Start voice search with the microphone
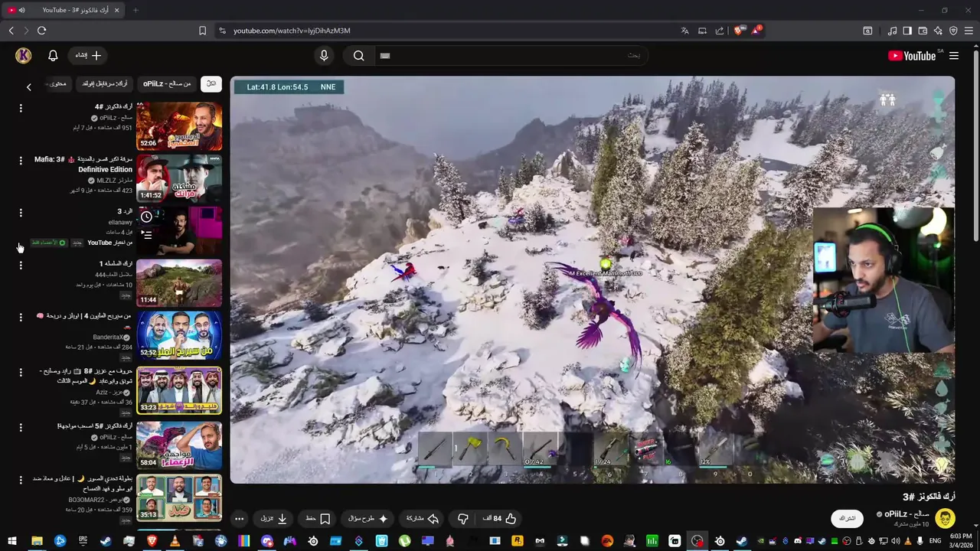This screenshot has width=980, height=551. [x=324, y=55]
